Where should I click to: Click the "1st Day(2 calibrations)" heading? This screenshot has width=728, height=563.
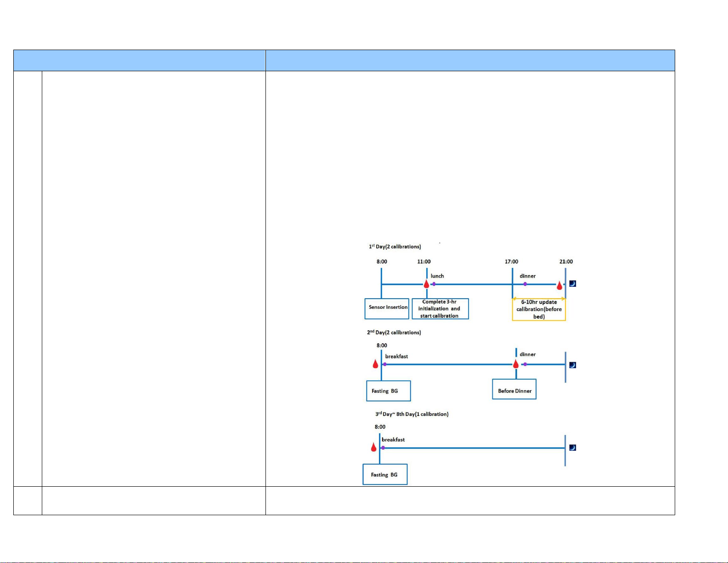click(x=395, y=247)
